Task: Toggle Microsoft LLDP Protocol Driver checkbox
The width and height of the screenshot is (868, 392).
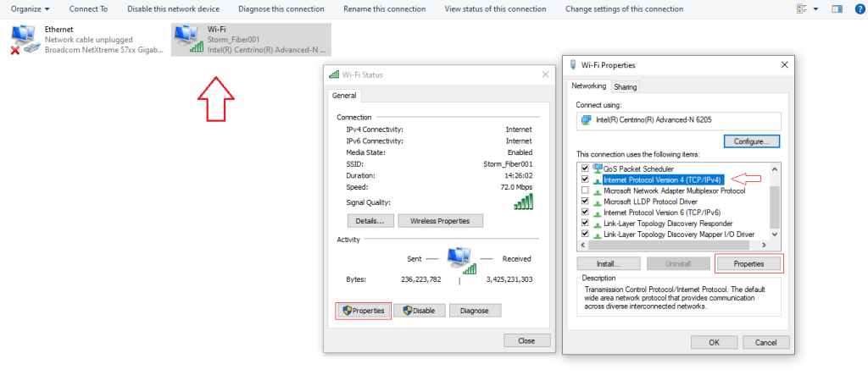Action: 585,202
